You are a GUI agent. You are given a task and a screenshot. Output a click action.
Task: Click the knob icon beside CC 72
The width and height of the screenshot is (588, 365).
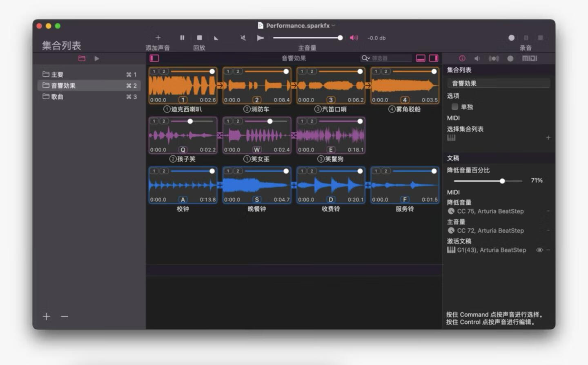pos(451,230)
